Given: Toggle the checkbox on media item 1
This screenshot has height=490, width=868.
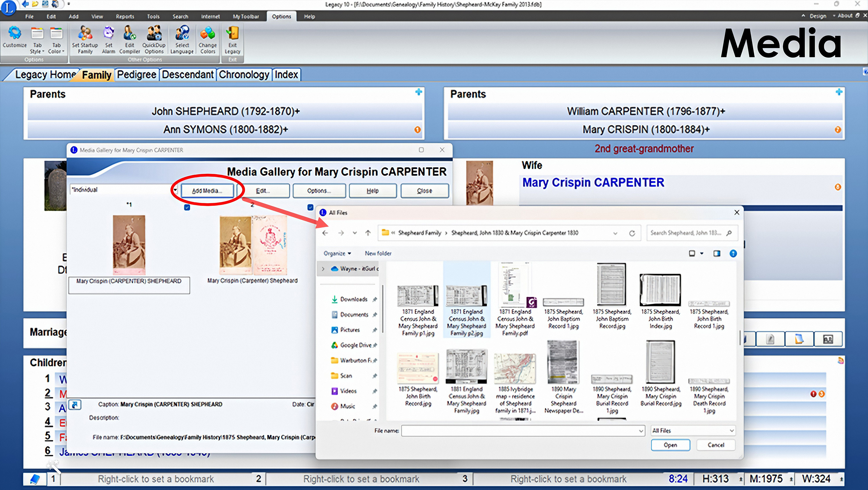Looking at the screenshot, I should coord(186,207).
